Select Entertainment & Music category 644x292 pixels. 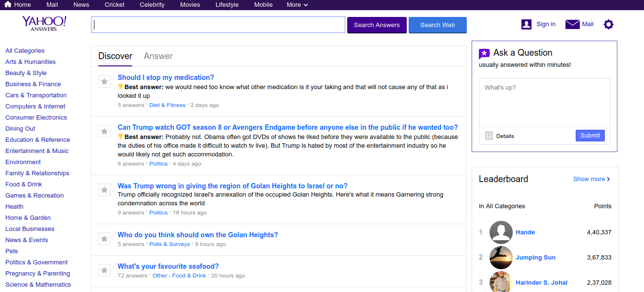[37, 151]
